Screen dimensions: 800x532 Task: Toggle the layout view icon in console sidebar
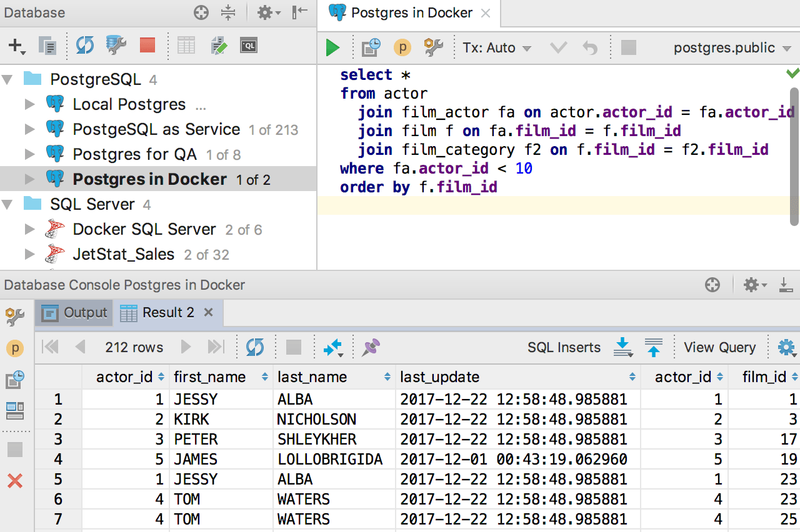15,410
